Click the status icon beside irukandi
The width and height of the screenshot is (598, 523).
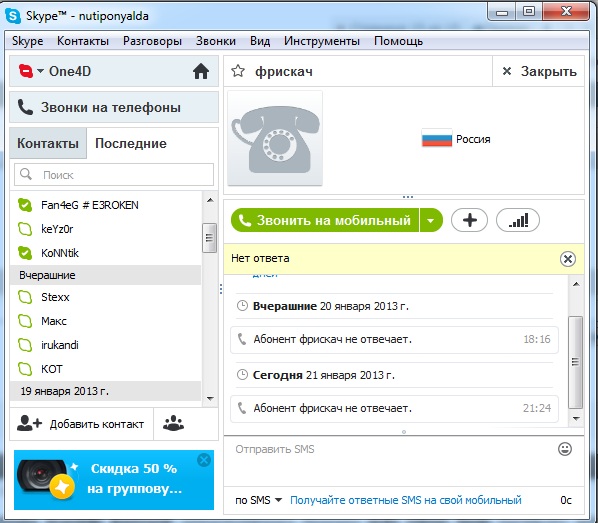point(25,345)
